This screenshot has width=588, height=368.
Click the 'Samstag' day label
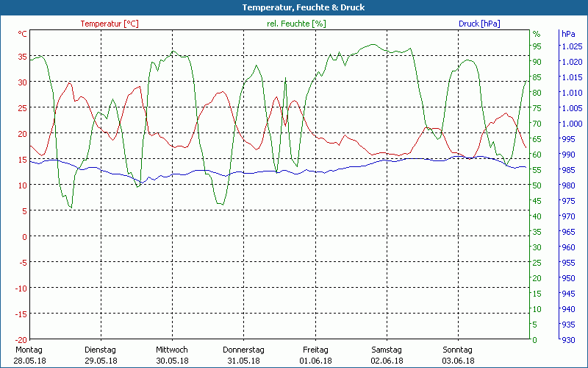coord(387,350)
